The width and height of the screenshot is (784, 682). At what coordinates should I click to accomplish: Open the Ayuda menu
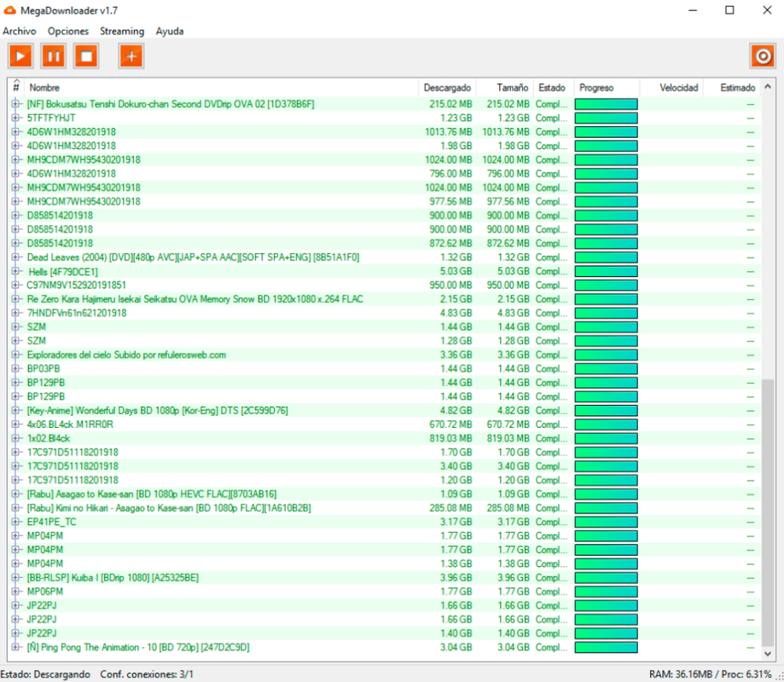click(170, 31)
